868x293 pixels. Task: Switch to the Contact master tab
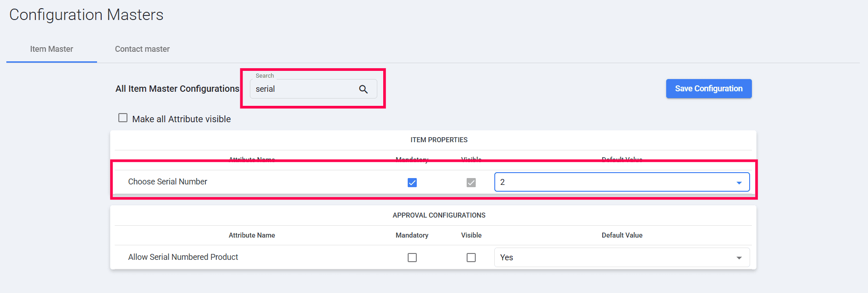click(x=142, y=49)
